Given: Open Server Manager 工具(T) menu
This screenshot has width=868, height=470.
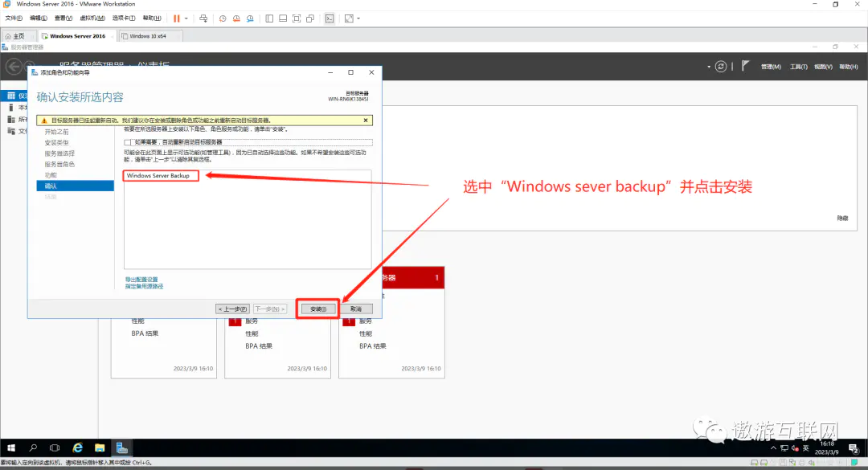Looking at the screenshot, I should coord(798,67).
